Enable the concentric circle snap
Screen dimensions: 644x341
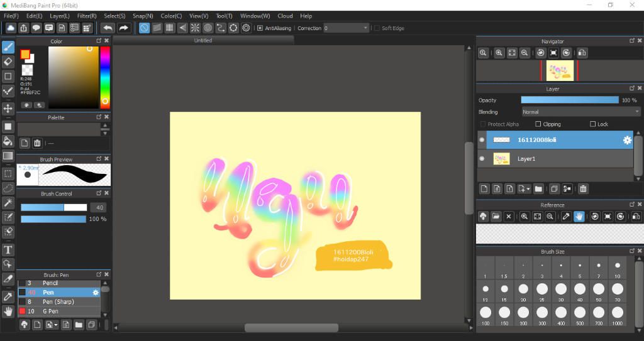pyautogui.click(x=208, y=28)
